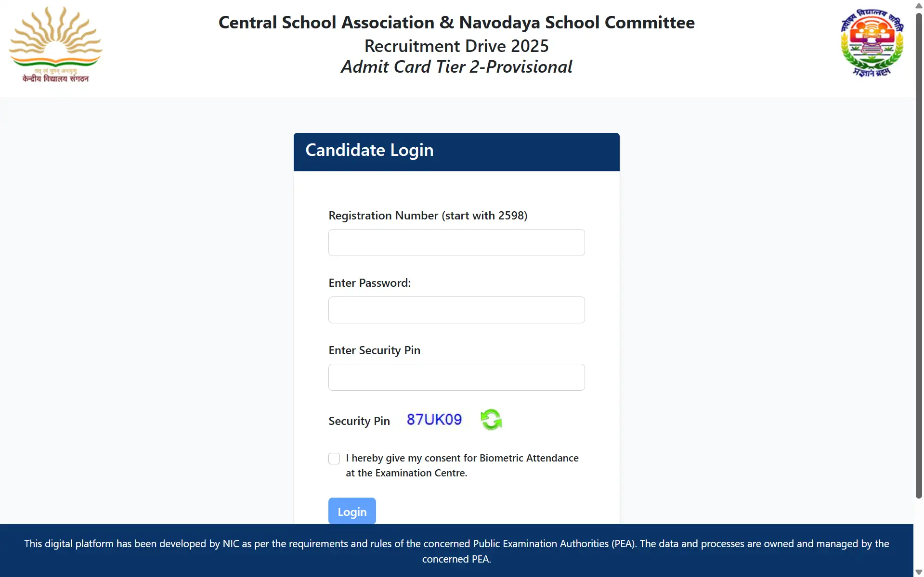This screenshot has height=577, width=924.
Task: Click the Kendriya Vidyalaya Sangathan logo
Action: (55, 43)
